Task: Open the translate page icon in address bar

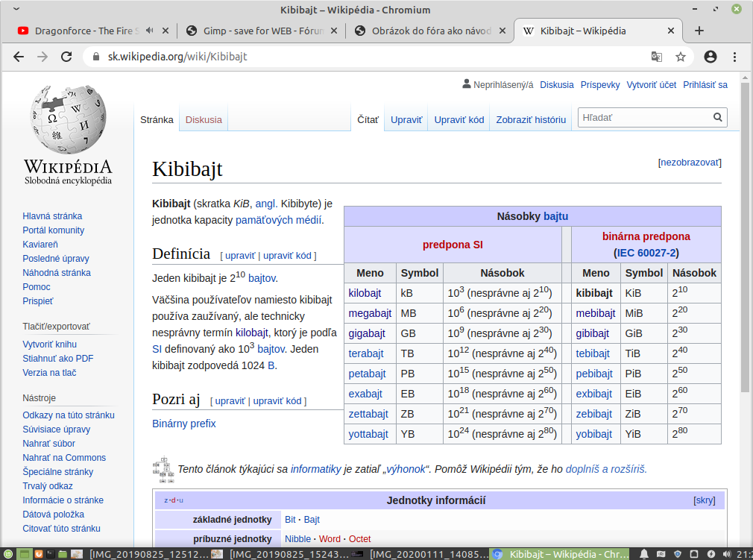Action: (x=656, y=57)
